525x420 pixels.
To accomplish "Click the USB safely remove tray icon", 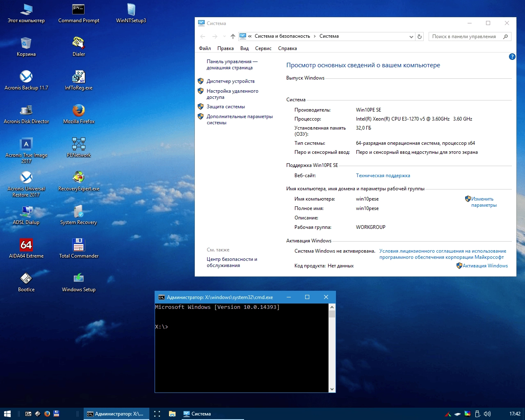I will [477, 414].
